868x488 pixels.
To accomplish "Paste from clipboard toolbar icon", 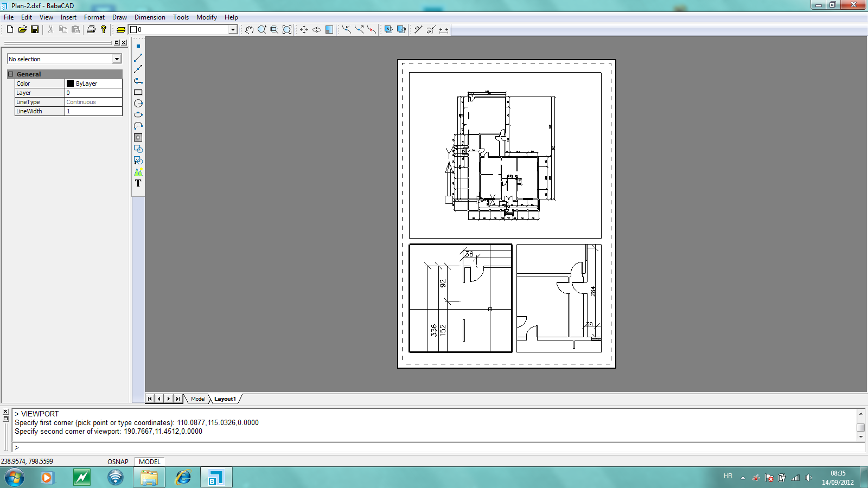I will (x=75, y=29).
